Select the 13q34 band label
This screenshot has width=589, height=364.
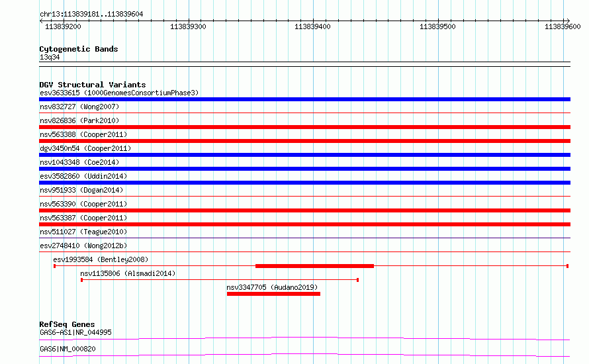pos(50,57)
